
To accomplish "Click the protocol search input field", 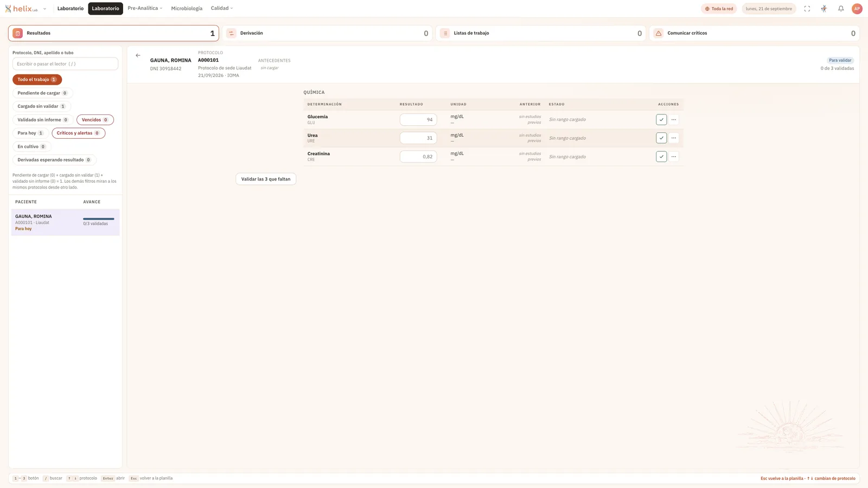I will 65,64.
